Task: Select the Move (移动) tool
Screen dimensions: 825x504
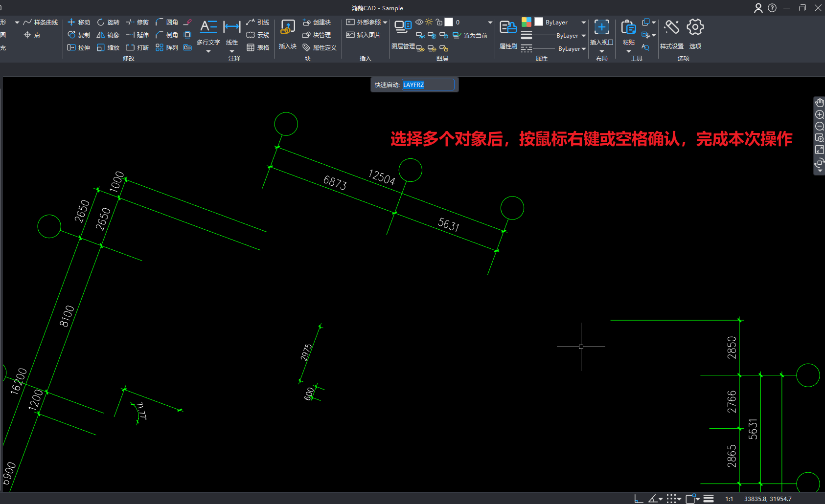Action: (x=79, y=22)
